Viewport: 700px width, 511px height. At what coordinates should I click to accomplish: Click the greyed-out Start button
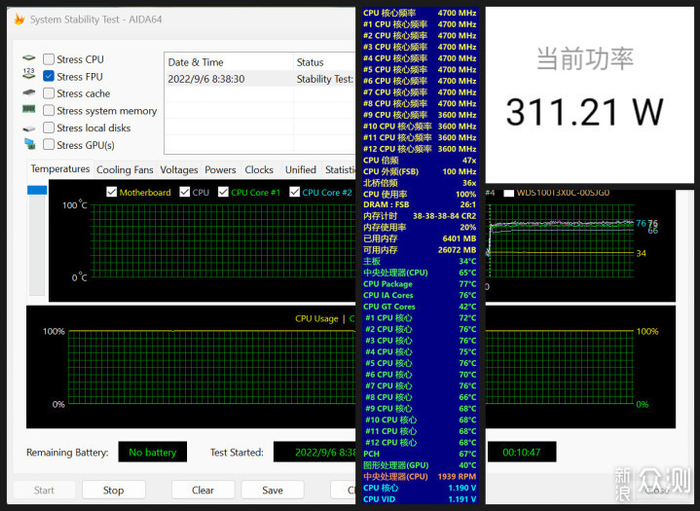point(44,490)
